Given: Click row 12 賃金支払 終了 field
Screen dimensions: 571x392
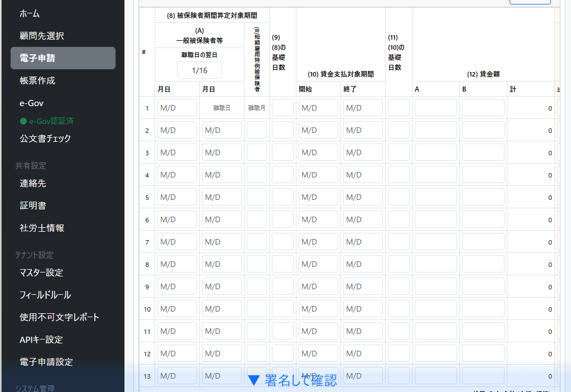Looking at the screenshot, I should tap(363, 353).
